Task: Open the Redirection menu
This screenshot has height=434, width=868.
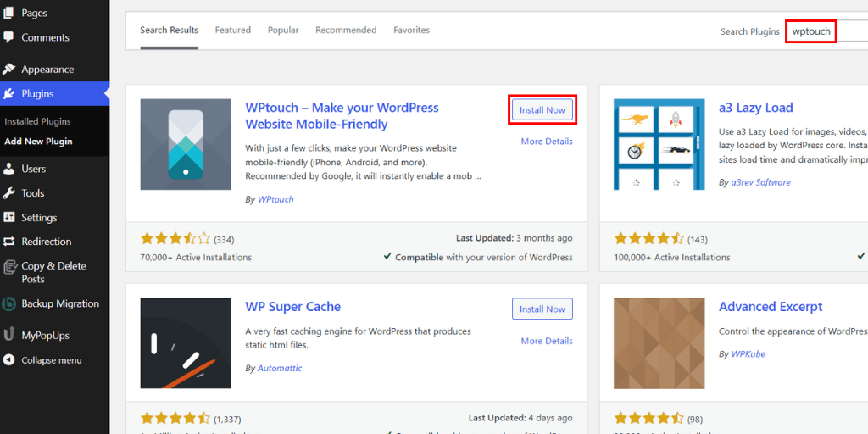Action: click(x=47, y=242)
